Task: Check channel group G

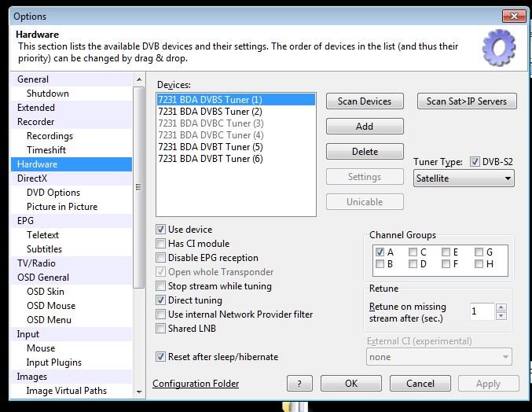Action: 479,252
